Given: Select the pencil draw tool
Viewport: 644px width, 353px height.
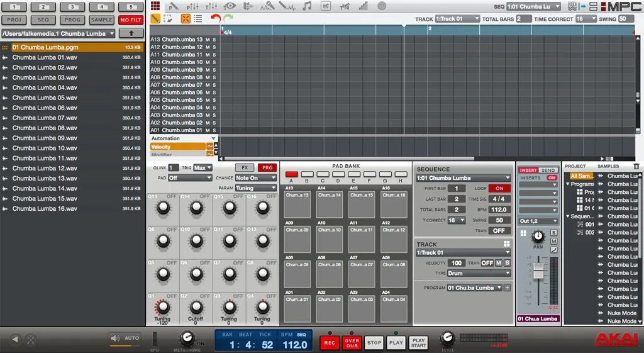Looking at the screenshot, I should point(155,18).
